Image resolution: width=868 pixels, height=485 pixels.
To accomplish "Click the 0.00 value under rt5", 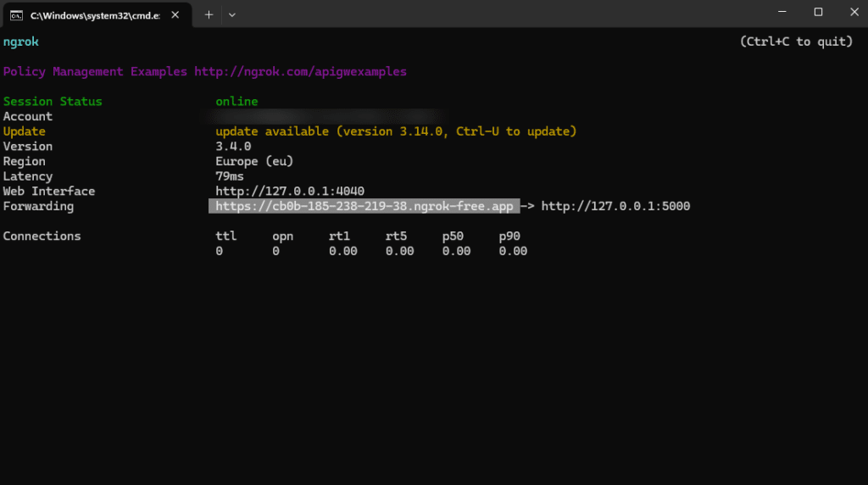I will click(x=400, y=251).
